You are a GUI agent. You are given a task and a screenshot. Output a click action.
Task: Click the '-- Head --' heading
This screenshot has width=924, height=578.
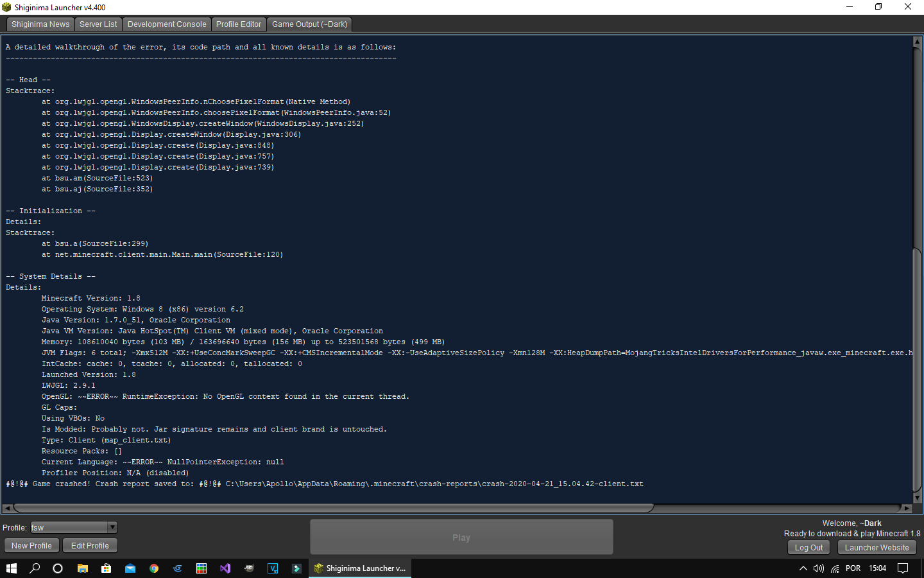(28, 80)
